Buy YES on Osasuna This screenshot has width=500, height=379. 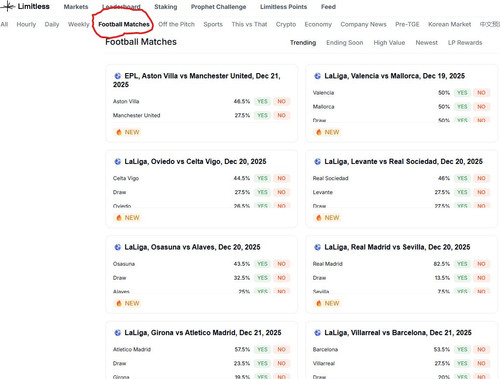pos(262,264)
